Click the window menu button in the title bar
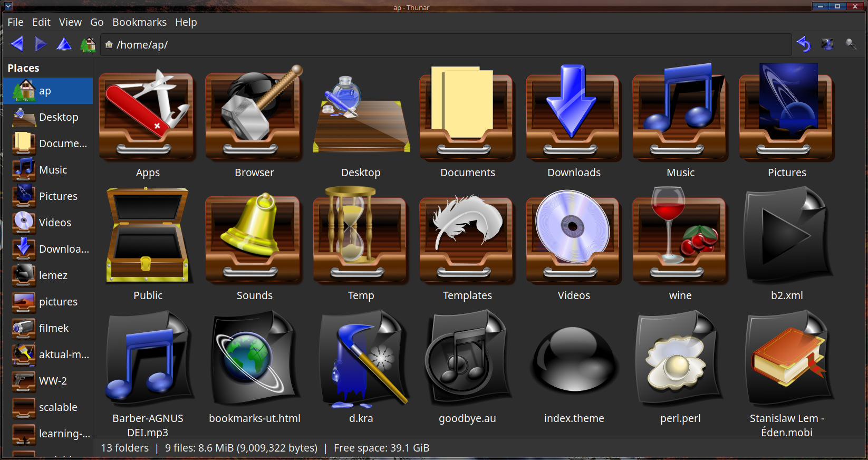The height and width of the screenshot is (460, 868). (8, 6)
